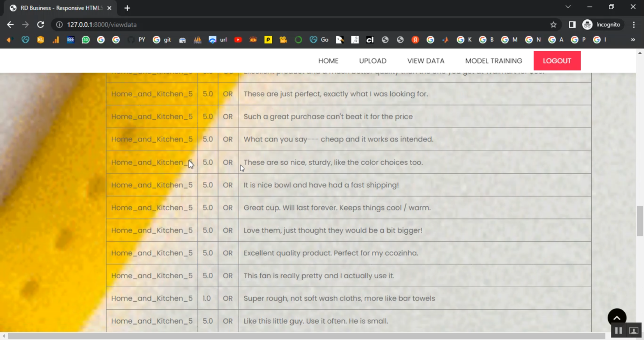Expand the hidden bookmarks overflow chevron

point(632,40)
